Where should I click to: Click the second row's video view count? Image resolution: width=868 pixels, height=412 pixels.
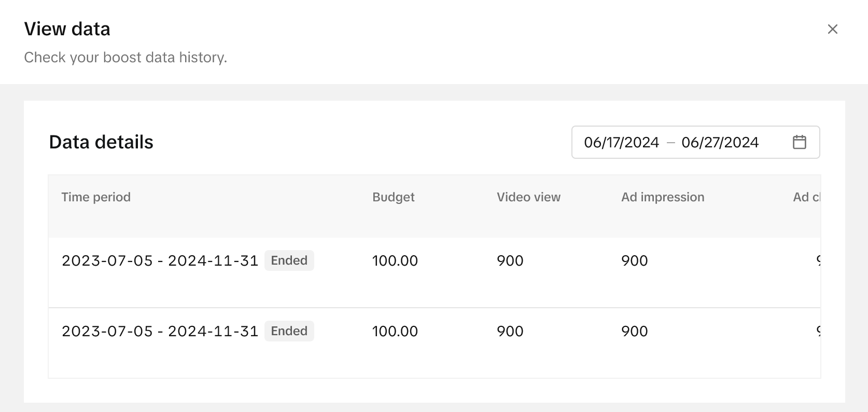[510, 331]
